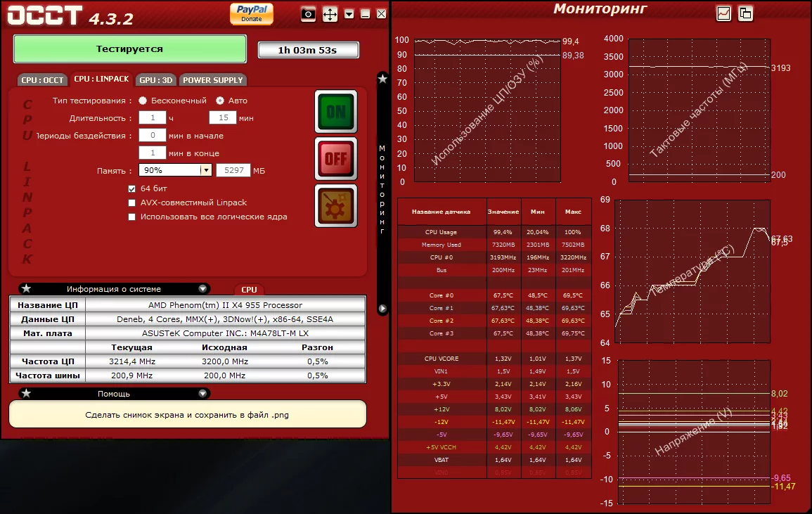Image resolution: width=812 pixels, height=514 pixels.
Task: Click the graph view icon in Мониторинг
Action: (723, 13)
